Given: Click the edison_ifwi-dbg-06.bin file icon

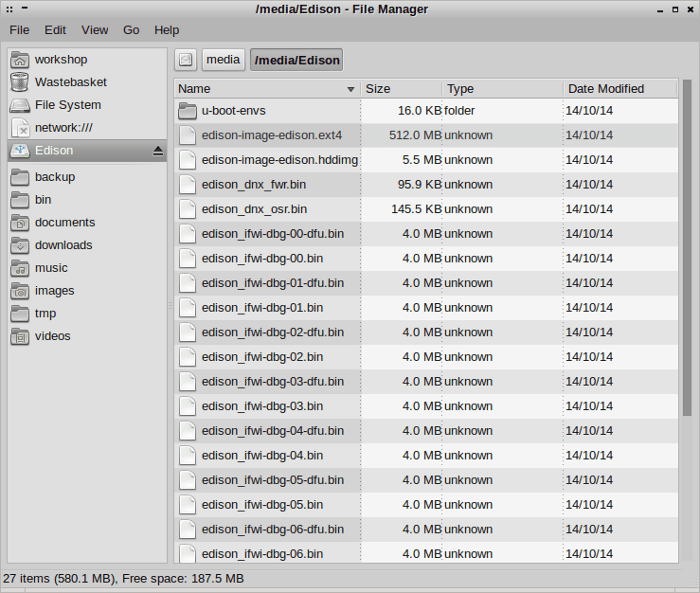Looking at the screenshot, I should [187, 554].
